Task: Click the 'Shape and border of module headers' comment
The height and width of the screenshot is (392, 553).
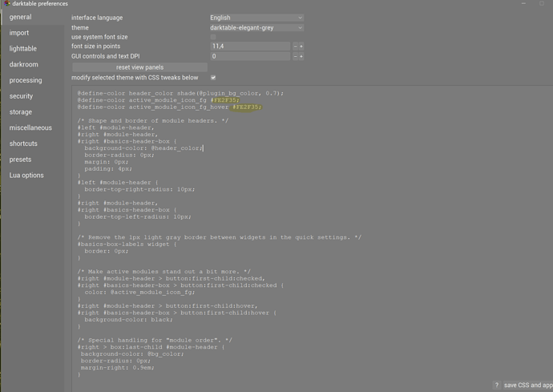Action: click(153, 121)
